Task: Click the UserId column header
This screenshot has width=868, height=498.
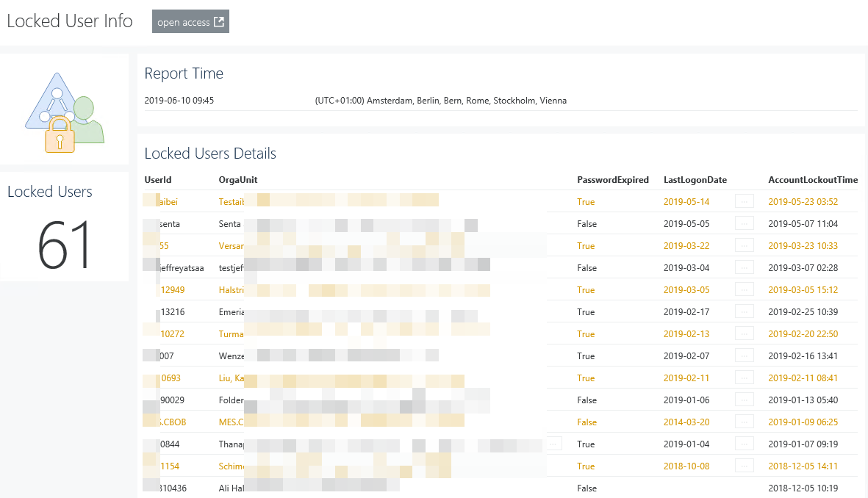Action: click(158, 179)
